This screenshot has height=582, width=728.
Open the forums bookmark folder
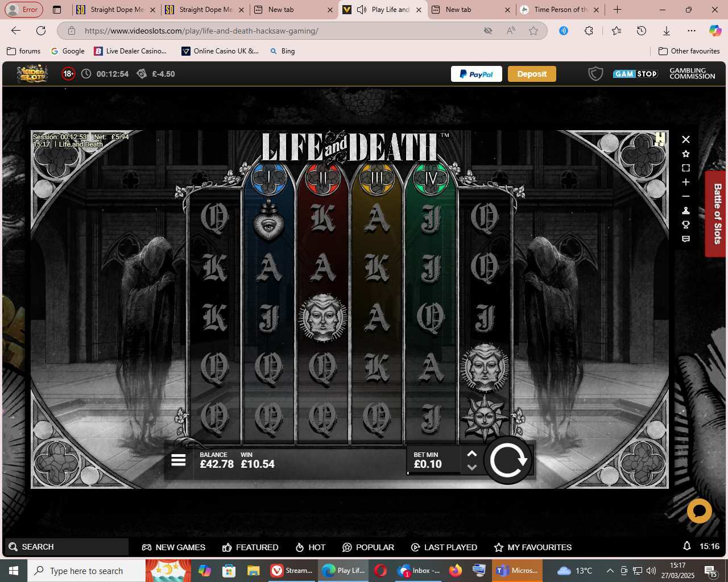pos(23,51)
